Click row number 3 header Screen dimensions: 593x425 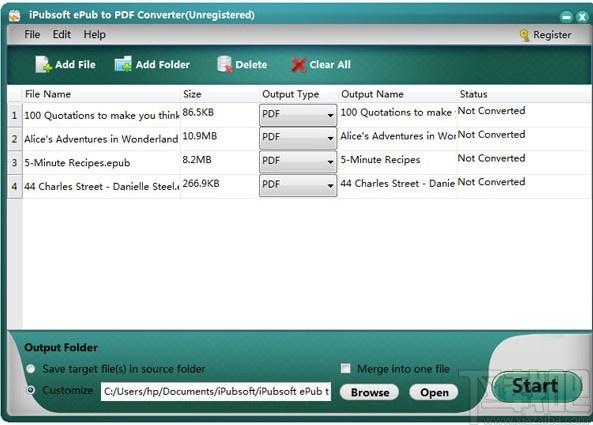point(14,163)
